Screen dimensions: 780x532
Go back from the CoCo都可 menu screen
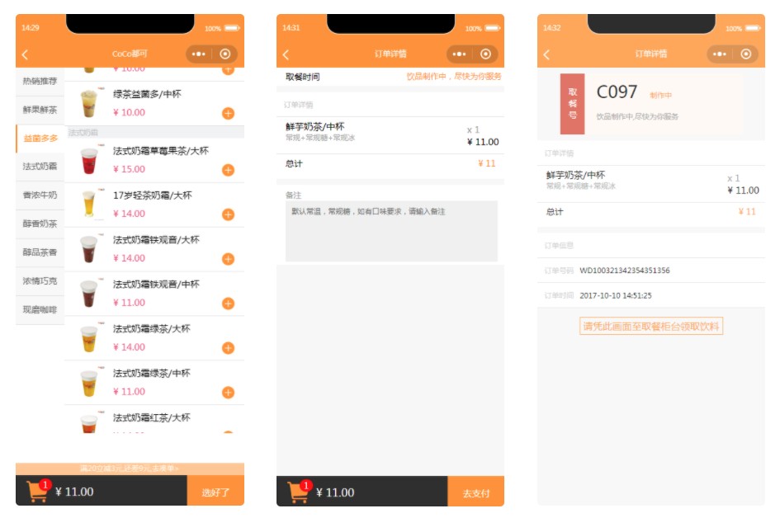click(x=25, y=54)
